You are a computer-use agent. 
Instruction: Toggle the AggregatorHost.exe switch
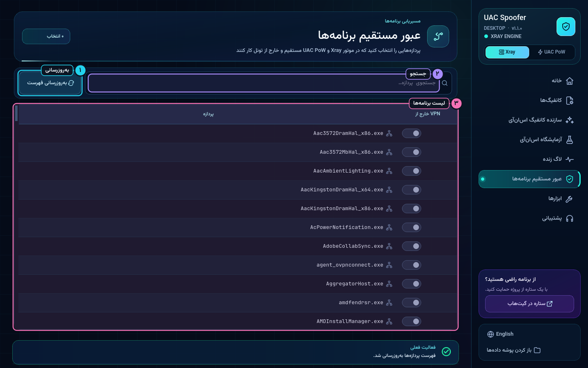pyautogui.click(x=412, y=284)
